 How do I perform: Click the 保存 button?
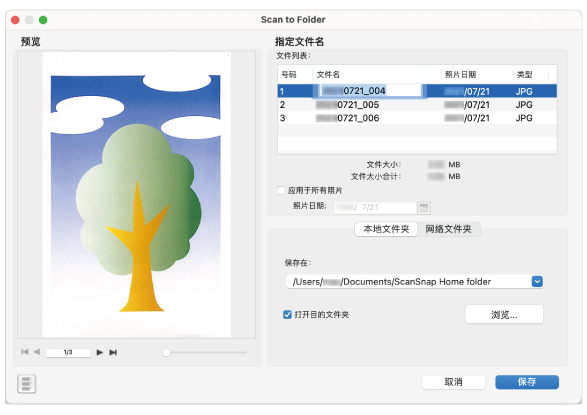[527, 382]
